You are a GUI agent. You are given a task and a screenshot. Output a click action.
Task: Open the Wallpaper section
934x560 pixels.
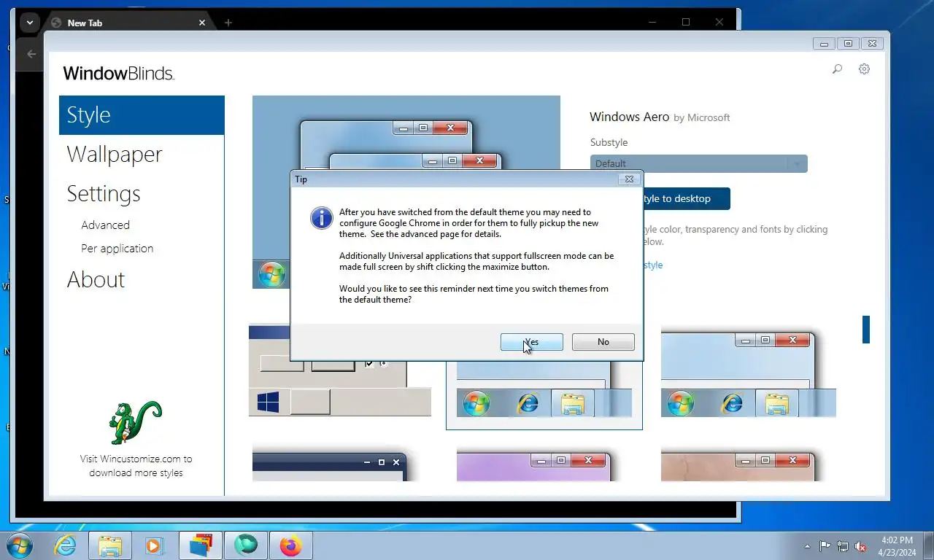click(115, 155)
